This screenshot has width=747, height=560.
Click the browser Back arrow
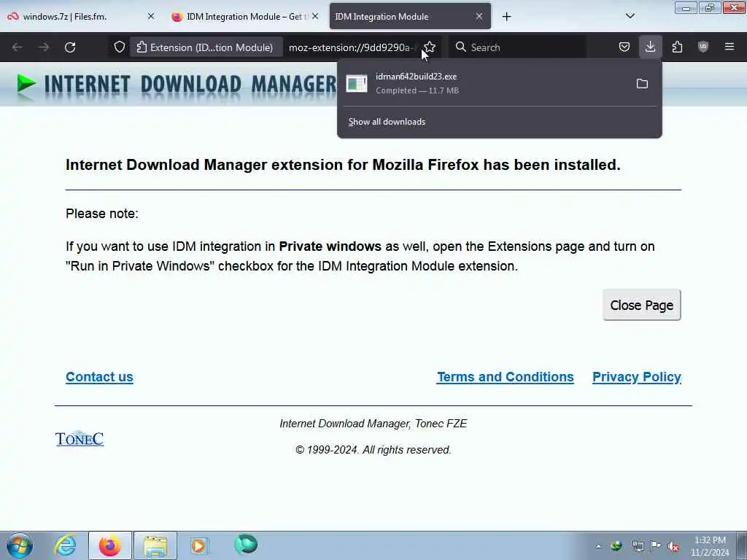coord(18,47)
